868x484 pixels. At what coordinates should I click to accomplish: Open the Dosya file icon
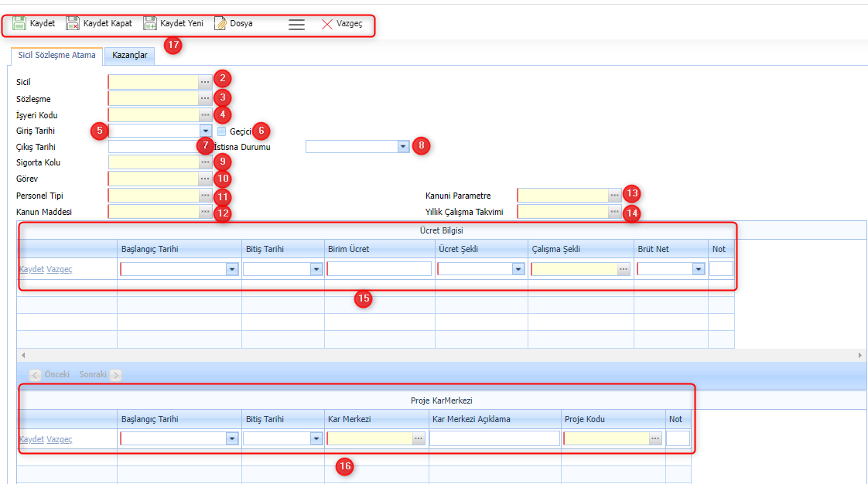[x=220, y=24]
